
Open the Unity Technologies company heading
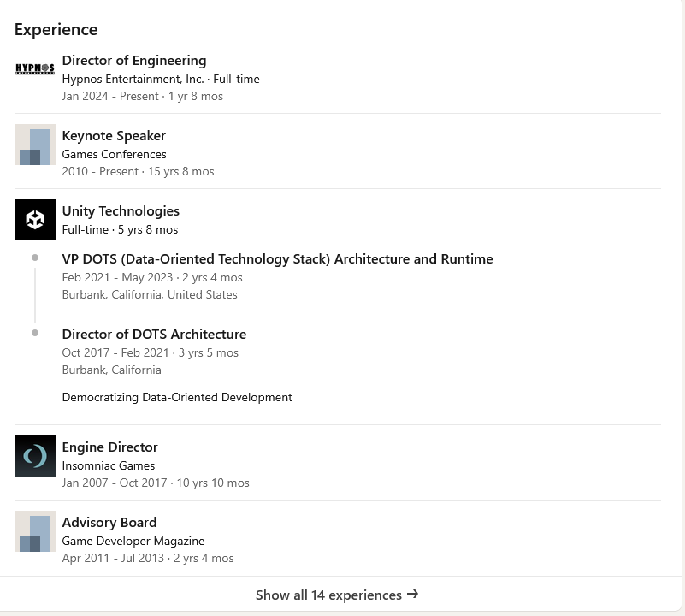pyautogui.click(x=121, y=211)
